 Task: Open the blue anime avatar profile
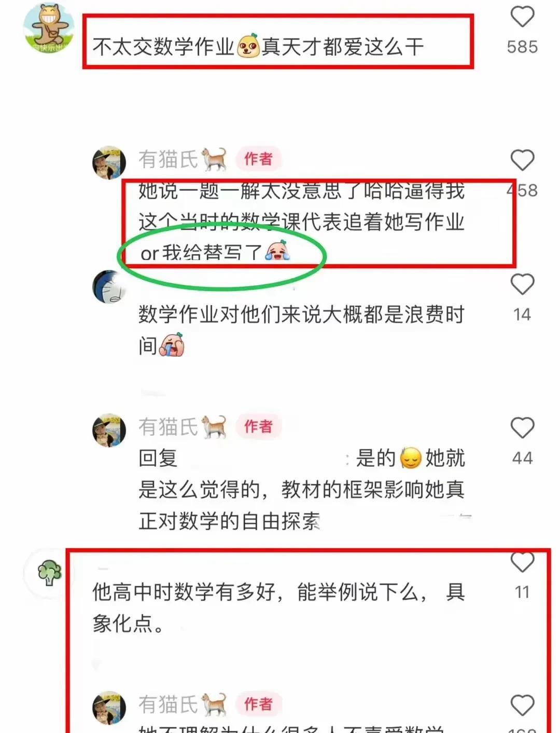pyautogui.click(x=109, y=286)
